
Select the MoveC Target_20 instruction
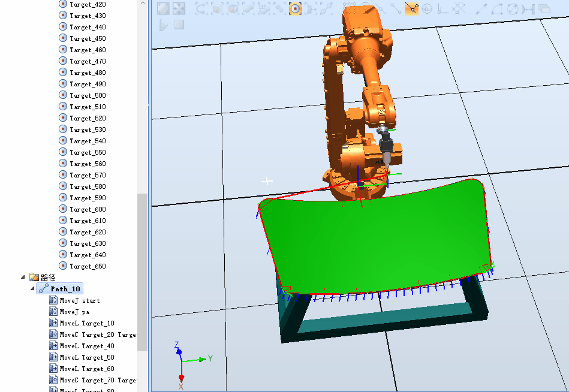point(98,334)
